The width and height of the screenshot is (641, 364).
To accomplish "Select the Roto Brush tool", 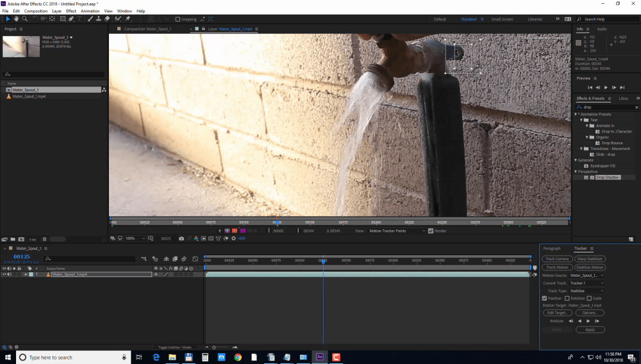I will (118, 19).
